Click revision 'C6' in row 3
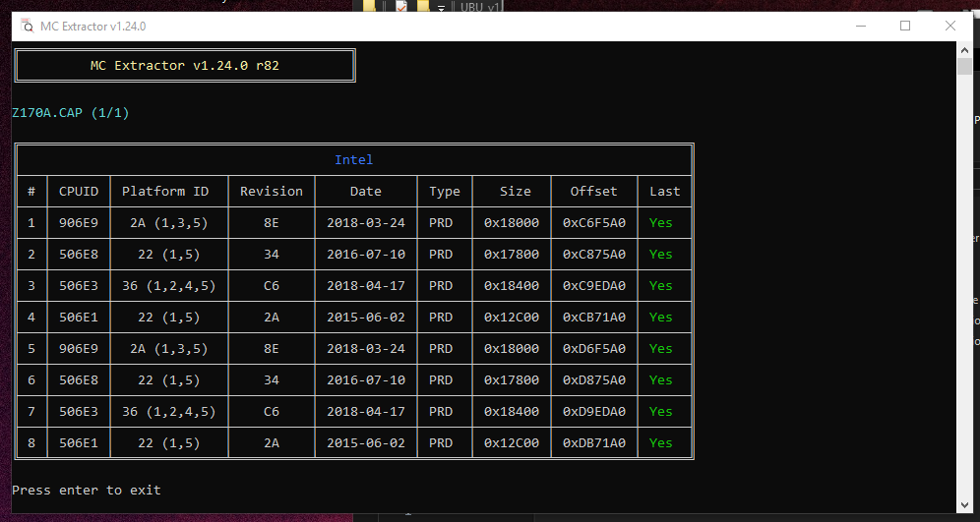This screenshot has width=980, height=522. [x=272, y=286]
